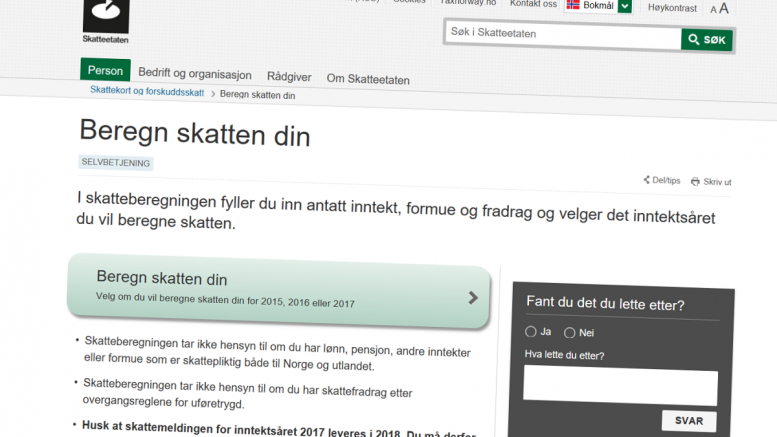Click the breadcrumb separator chevron

213,94
